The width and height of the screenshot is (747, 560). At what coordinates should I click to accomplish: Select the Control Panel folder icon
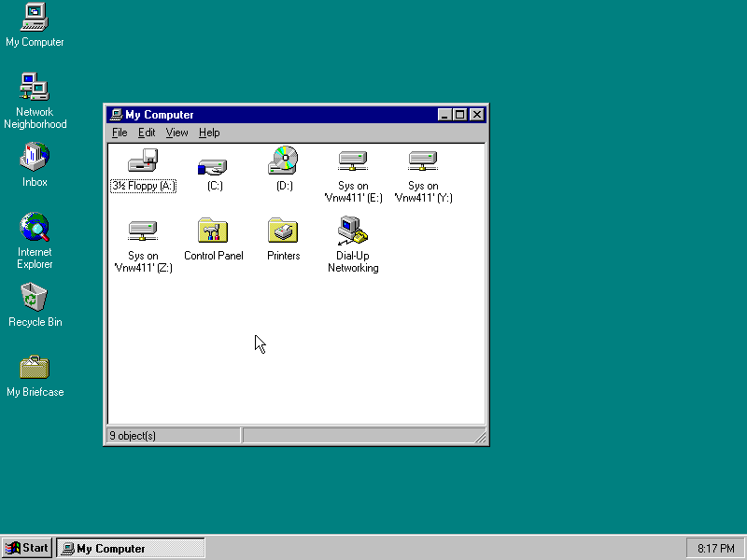click(x=213, y=230)
